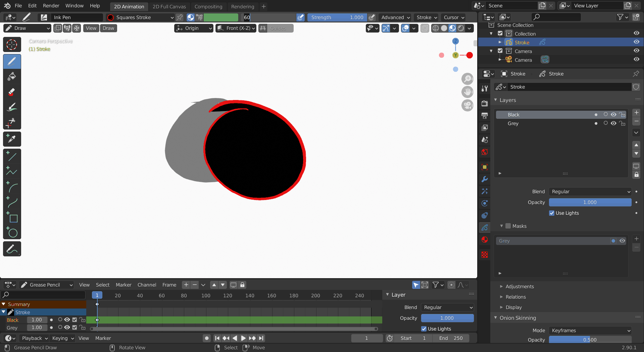Click the toggle camera view icon

(x=467, y=105)
